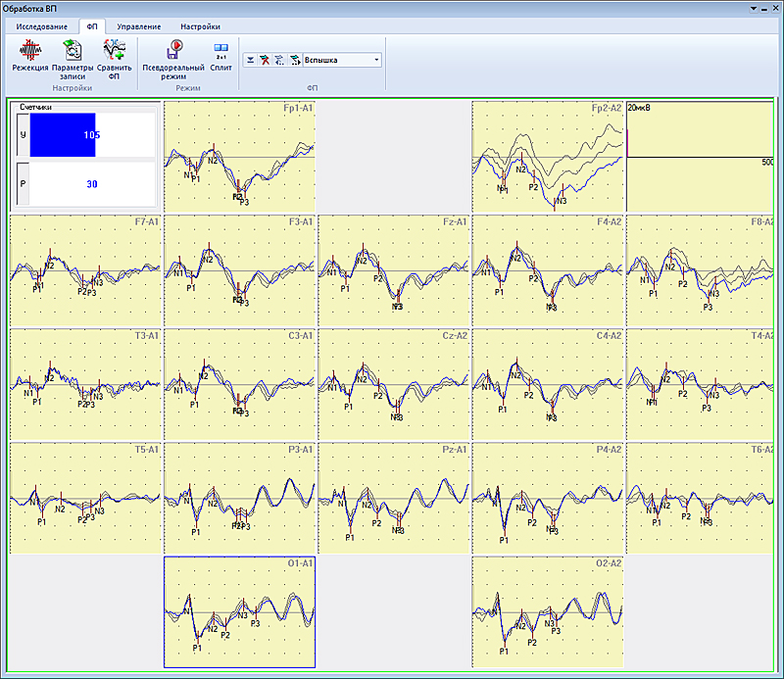Select the T4-A2 channel plot
The width and height of the screenshot is (784, 679).
[700, 385]
